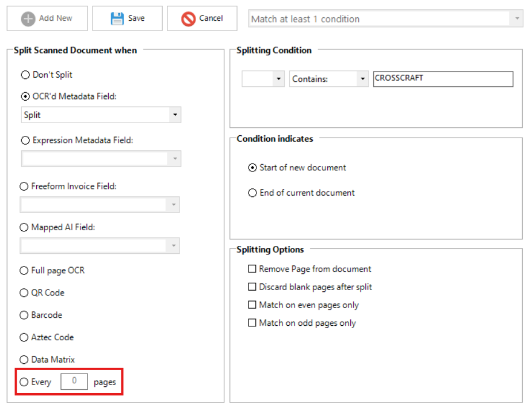Expand the Split metadata field dropdown

click(101, 115)
